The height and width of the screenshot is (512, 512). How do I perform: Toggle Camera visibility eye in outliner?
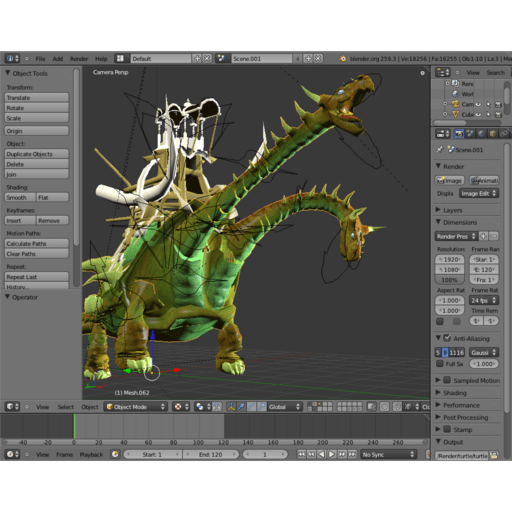(x=479, y=104)
